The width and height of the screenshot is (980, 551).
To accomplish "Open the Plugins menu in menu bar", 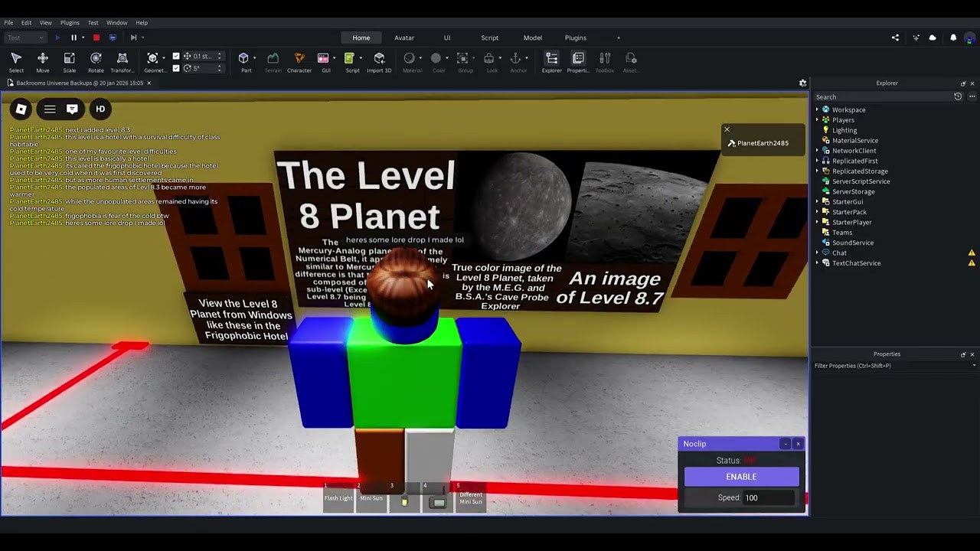I will [70, 22].
